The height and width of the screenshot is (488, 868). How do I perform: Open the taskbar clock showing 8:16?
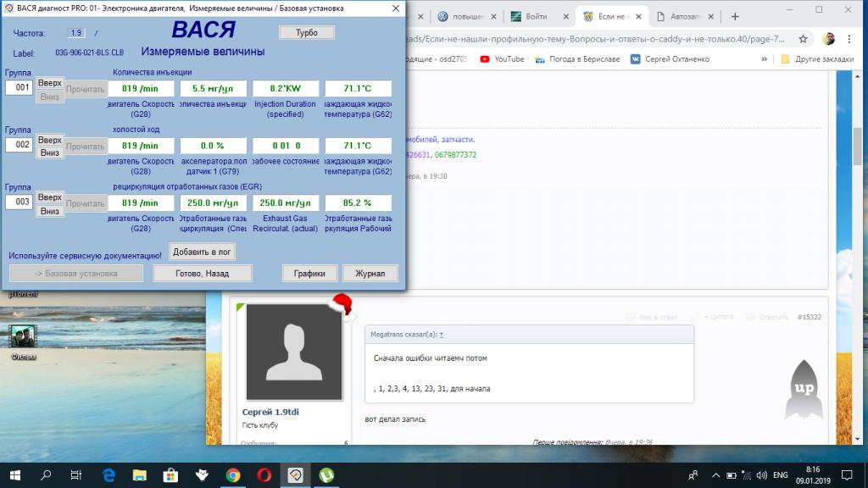click(813, 475)
